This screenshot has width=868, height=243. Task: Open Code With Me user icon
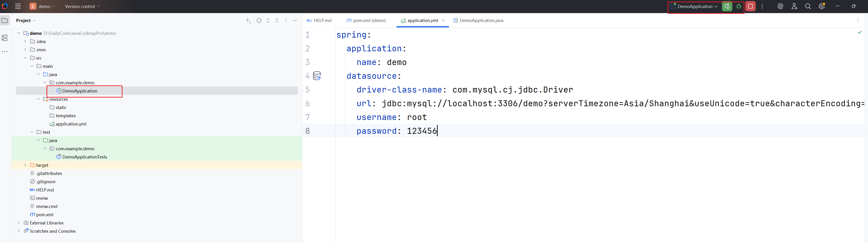[794, 6]
